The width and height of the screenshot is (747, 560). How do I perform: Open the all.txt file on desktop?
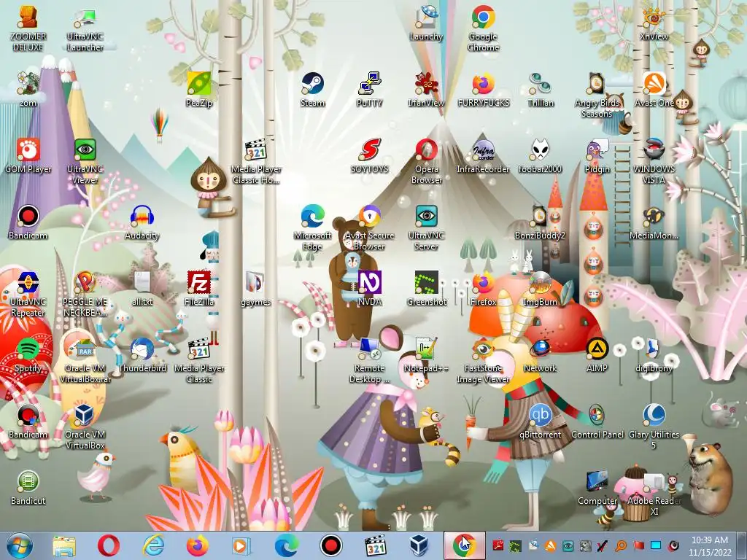[x=142, y=289]
